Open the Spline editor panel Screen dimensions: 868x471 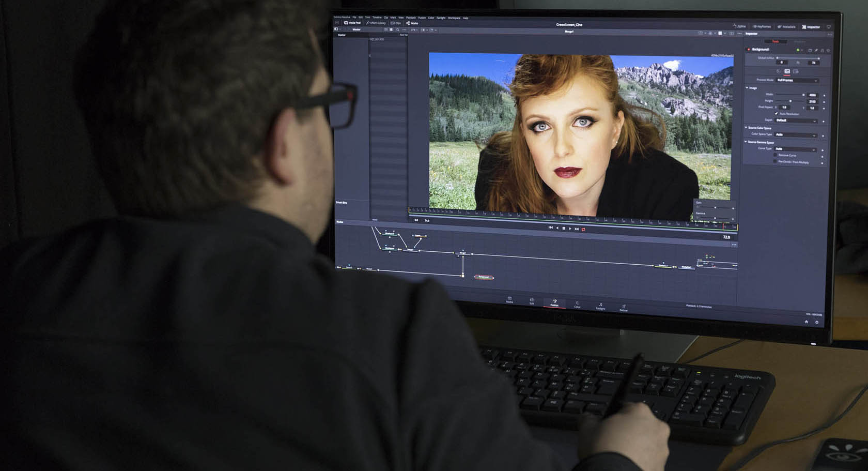click(739, 27)
